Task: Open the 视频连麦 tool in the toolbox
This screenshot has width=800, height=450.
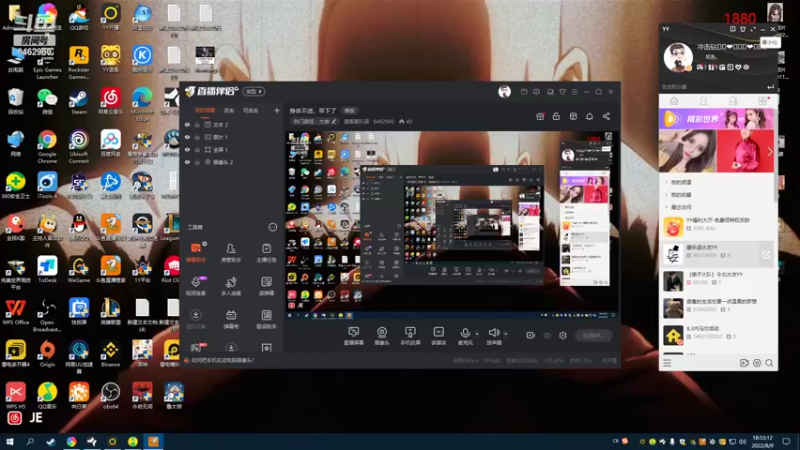Action: (x=196, y=286)
